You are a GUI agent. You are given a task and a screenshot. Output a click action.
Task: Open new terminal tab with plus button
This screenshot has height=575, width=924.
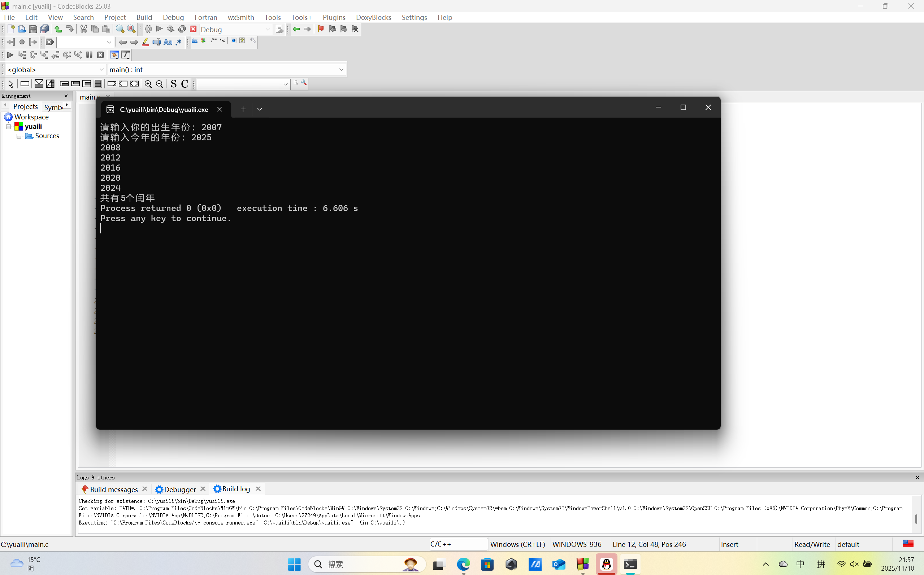(243, 109)
